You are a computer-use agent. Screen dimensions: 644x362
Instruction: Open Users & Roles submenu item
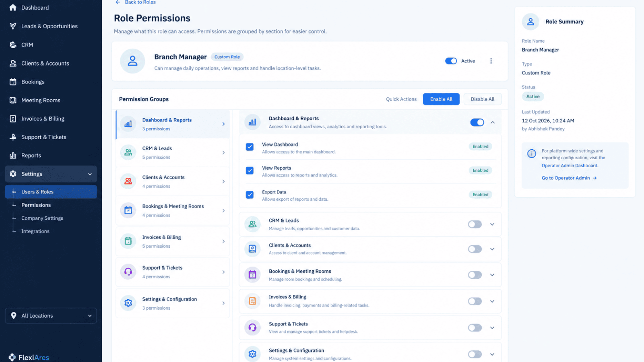[x=51, y=192]
